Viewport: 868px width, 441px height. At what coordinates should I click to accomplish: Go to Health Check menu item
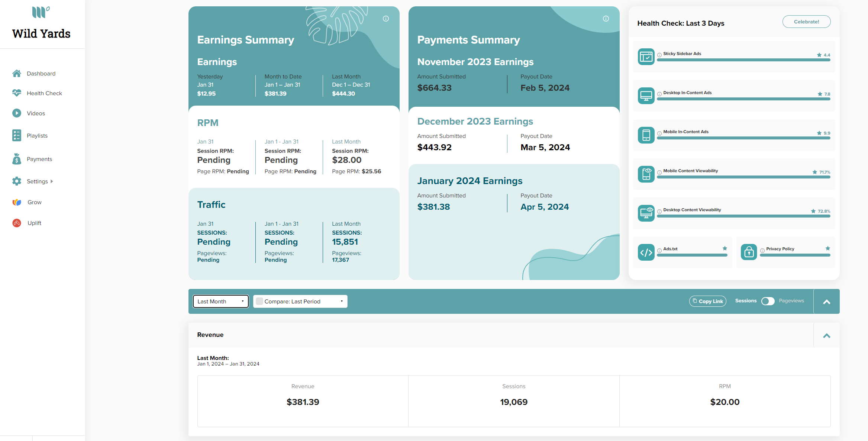pos(44,93)
